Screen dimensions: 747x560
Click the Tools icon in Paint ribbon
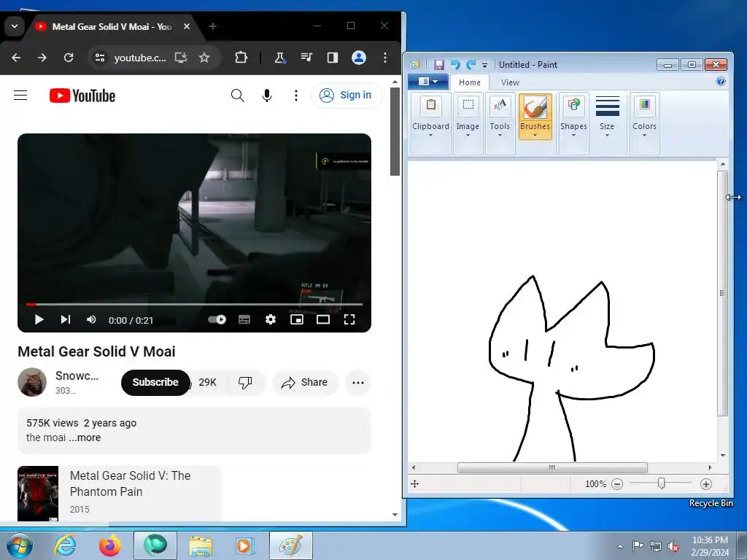[x=500, y=105]
